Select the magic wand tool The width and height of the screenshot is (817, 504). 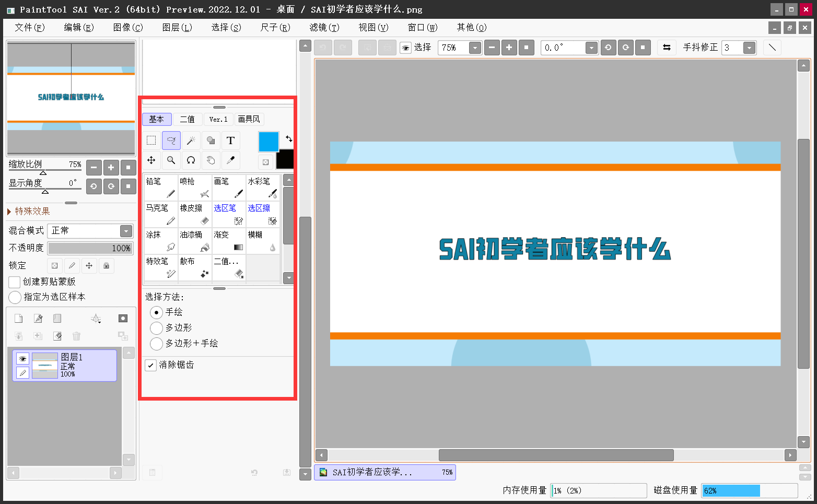coord(191,140)
